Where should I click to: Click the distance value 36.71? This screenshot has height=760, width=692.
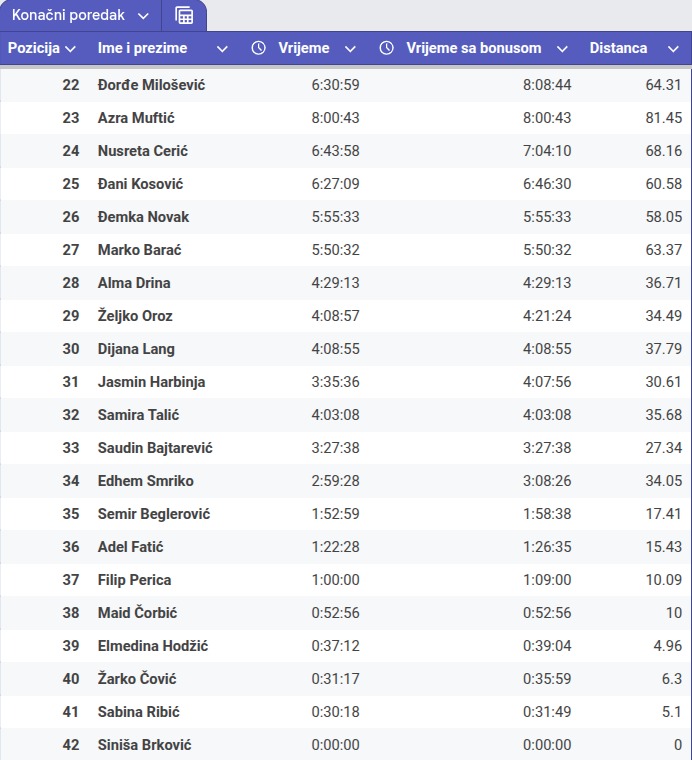[663, 283]
